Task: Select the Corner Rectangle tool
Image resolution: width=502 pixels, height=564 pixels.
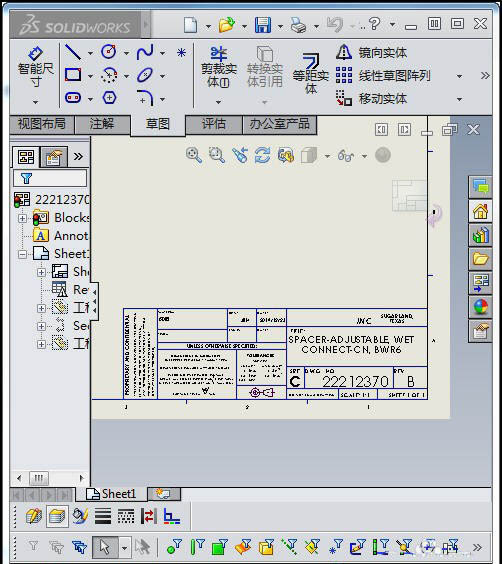Action: pos(73,75)
